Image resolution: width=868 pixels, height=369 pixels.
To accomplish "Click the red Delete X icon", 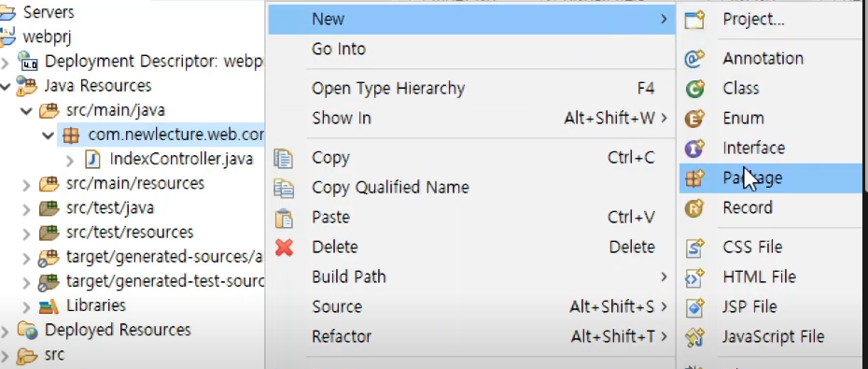I will 284,248.
